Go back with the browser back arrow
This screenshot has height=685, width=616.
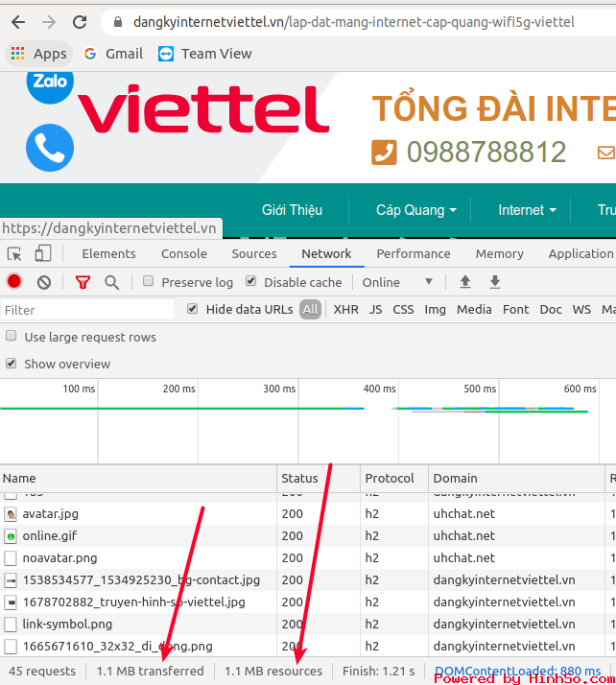click(18, 22)
